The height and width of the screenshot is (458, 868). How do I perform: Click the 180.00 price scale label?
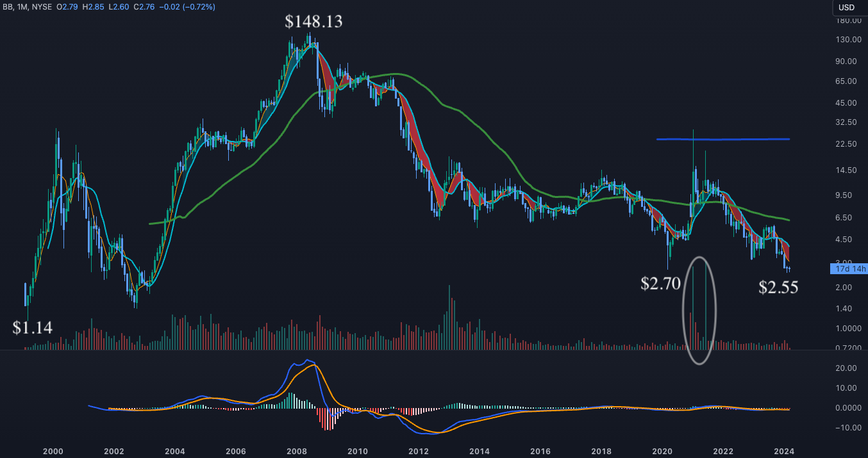coord(847,20)
